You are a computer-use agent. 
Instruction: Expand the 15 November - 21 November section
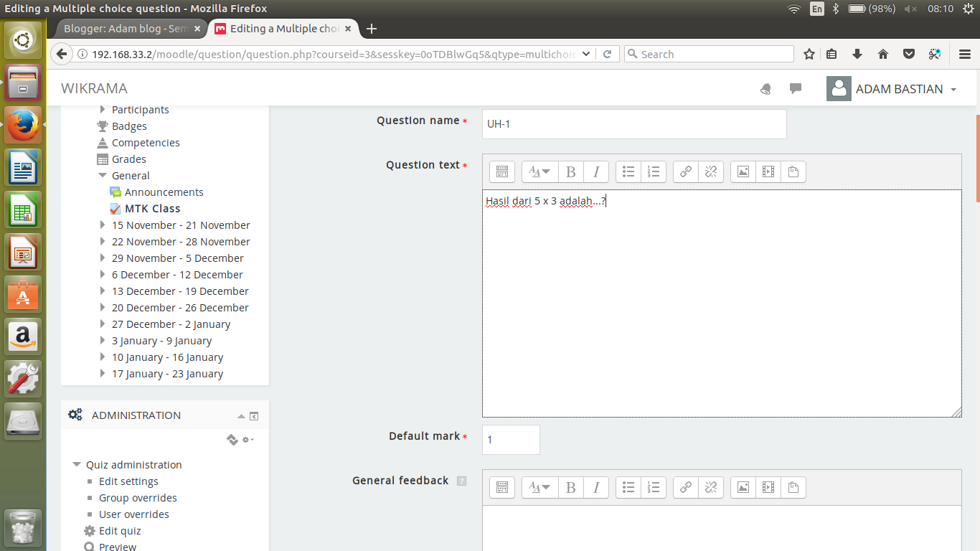[103, 225]
